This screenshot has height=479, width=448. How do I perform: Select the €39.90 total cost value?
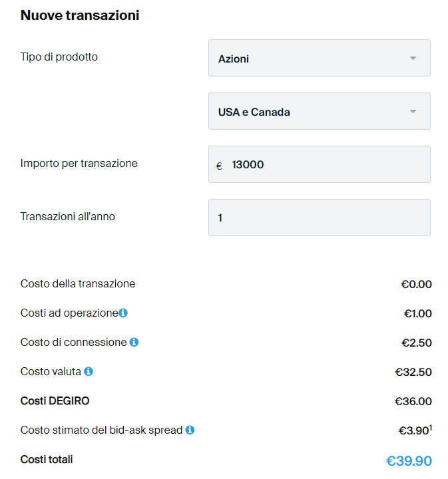point(409,461)
